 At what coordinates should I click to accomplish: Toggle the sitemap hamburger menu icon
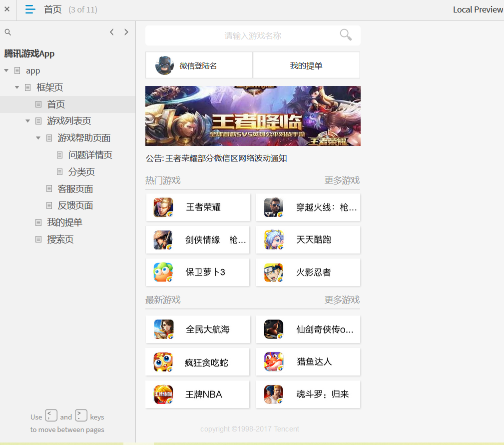(x=30, y=9)
